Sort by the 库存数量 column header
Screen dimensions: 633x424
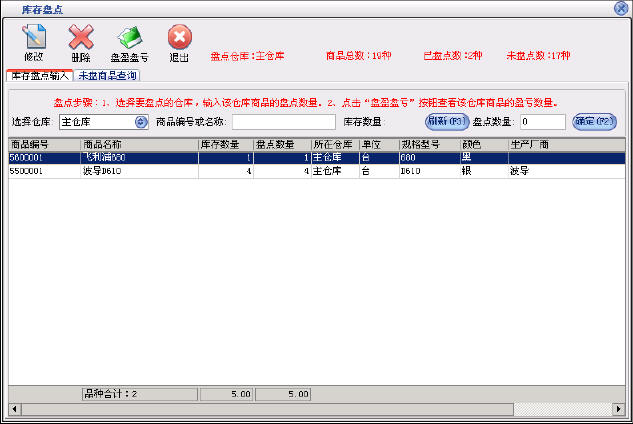pyautogui.click(x=225, y=144)
